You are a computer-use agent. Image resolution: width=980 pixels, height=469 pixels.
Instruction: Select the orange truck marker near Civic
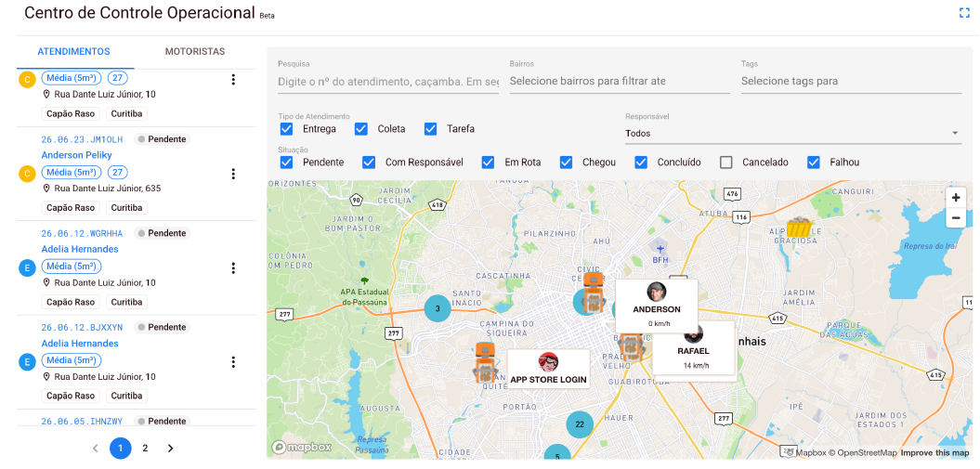[x=594, y=293]
